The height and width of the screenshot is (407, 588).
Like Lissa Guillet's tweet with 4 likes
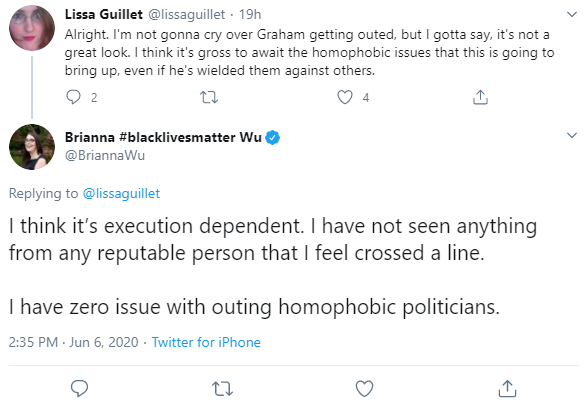click(345, 97)
